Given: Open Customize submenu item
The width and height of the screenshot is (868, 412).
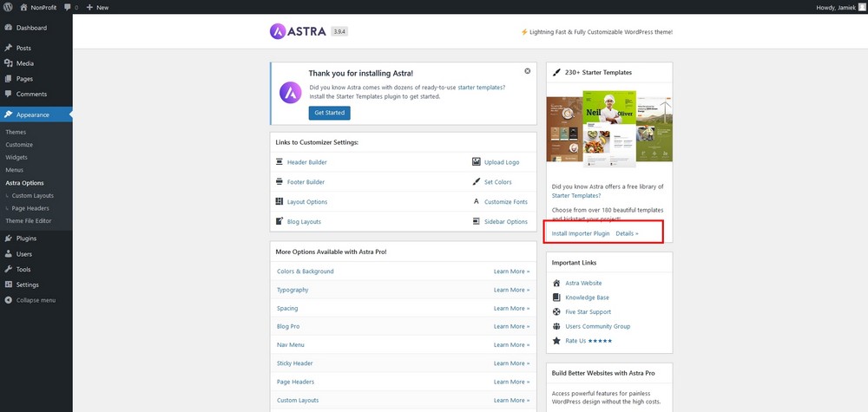Looking at the screenshot, I should click(19, 145).
